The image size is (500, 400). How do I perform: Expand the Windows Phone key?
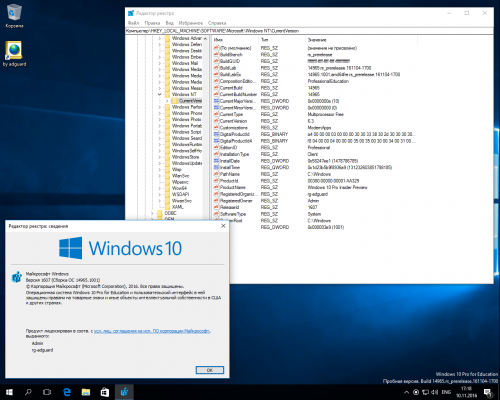pyautogui.click(x=160, y=113)
